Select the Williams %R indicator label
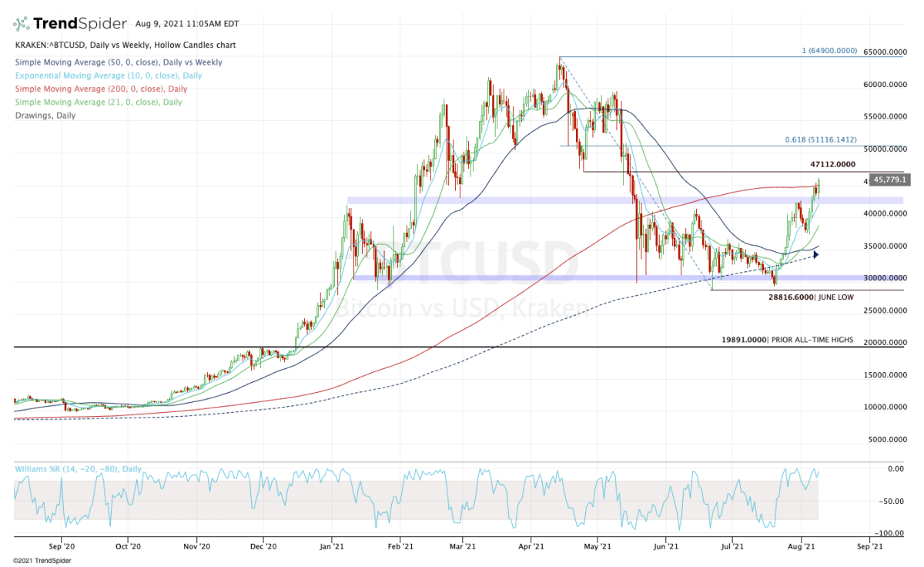Screen dimensions: 924x567 pyautogui.click(x=78, y=468)
